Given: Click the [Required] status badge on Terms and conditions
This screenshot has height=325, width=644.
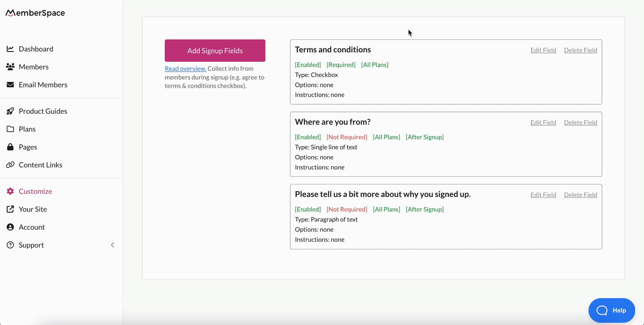Looking at the screenshot, I should pos(341,64).
